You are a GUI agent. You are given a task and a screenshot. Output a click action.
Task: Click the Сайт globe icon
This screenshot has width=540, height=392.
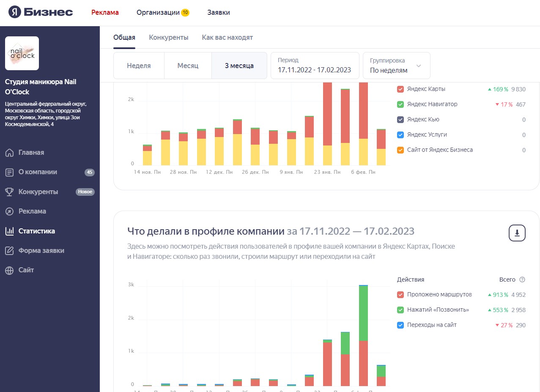(9, 270)
